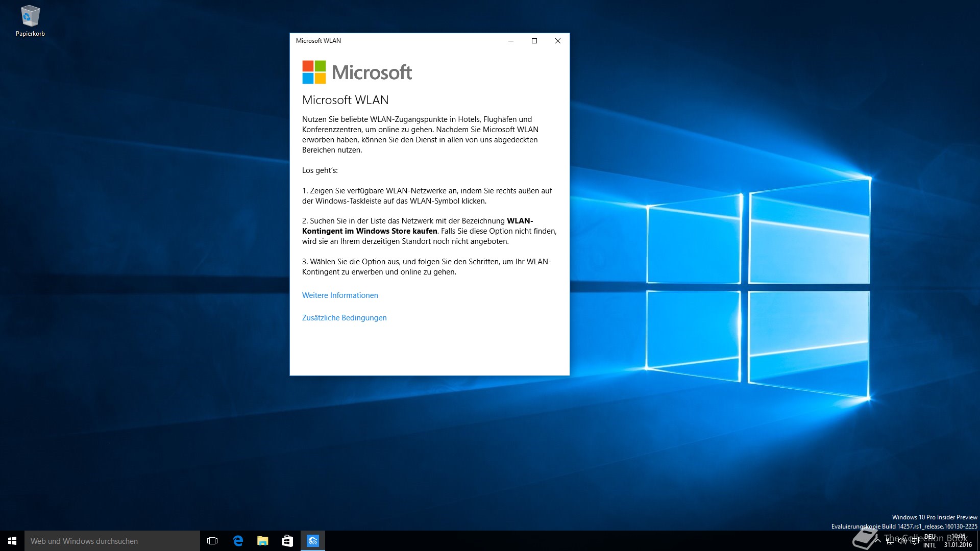Open the volume speaker tray icon

[902, 541]
